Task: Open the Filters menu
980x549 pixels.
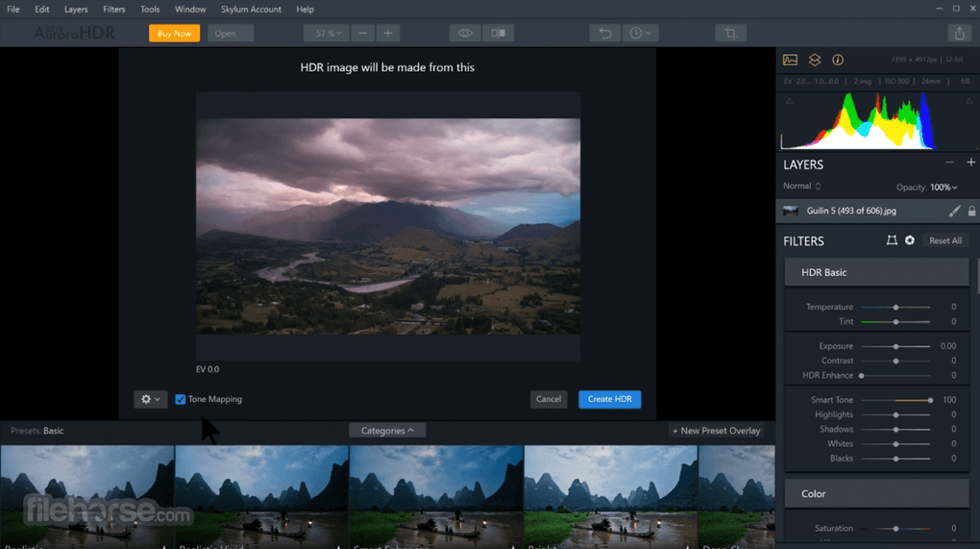Action: click(113, 10)
